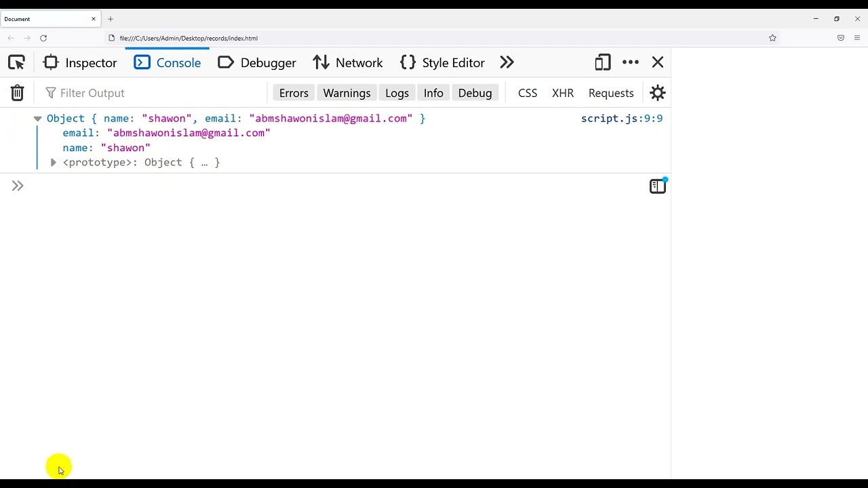Open the Network tab
This screenshot has width=868, height=488.
click(x=348, y=62)
